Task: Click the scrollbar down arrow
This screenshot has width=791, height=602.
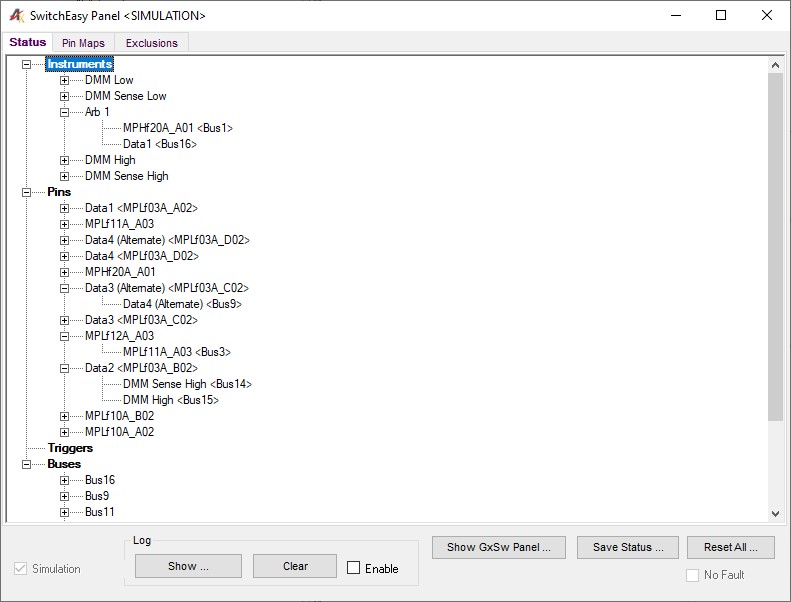Action: (x=775, y=513)
